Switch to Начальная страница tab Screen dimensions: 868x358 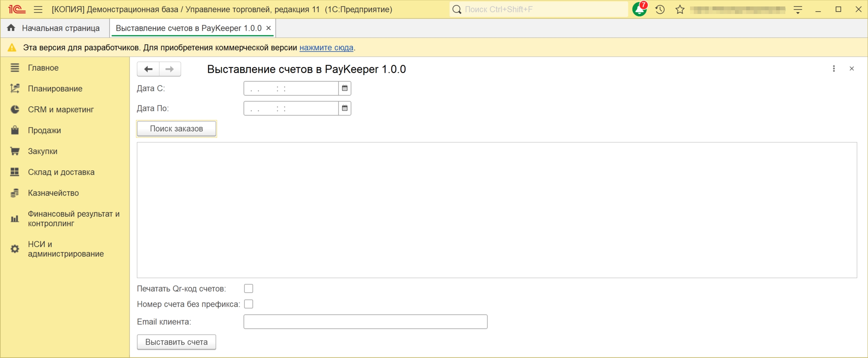click(x=61, y=28)
